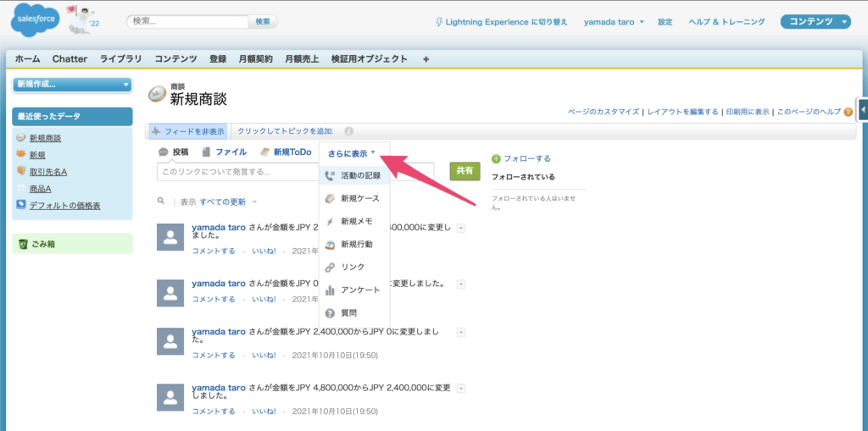The width and height of the screenshot is (868, 431).
Task: Click the 新規行動 calendar icon
Action: tap(330, 244)
